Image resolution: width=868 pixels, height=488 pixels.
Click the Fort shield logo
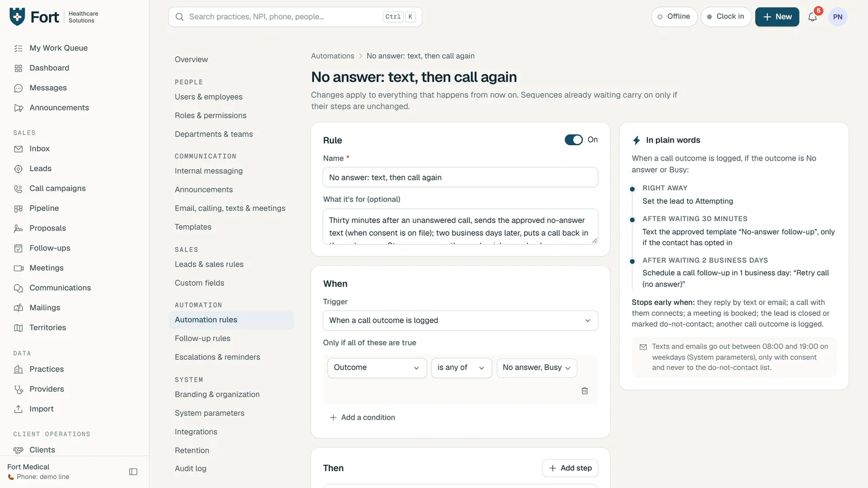[17, 17]
